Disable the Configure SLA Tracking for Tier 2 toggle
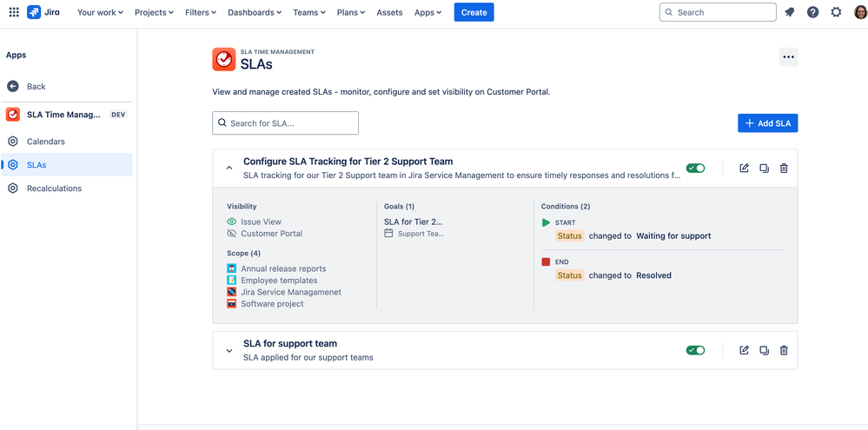The image size is (868, 430). pos(695,169)
